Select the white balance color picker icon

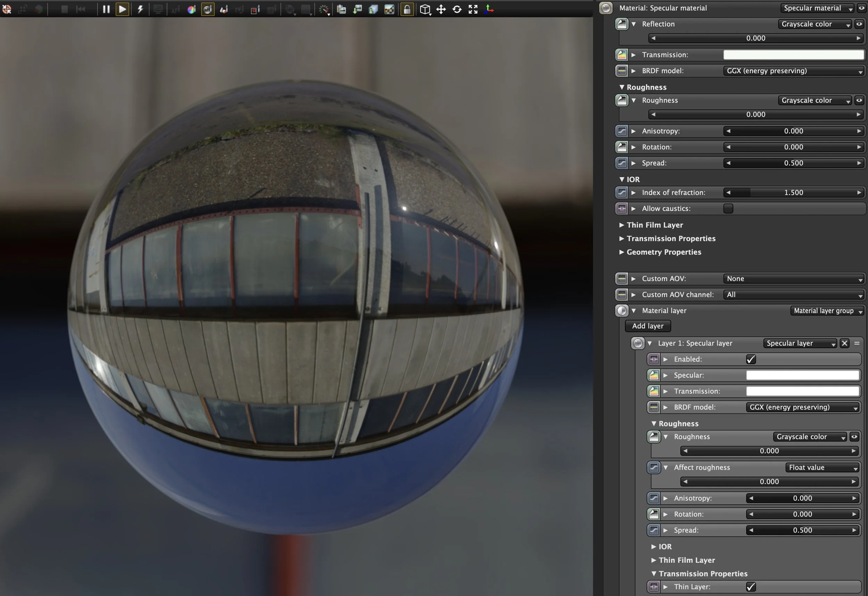coord(191,9)
